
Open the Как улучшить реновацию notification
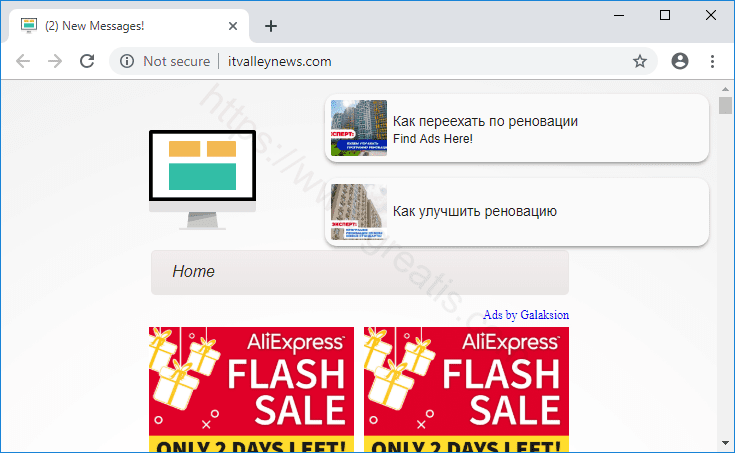(x=517, y=212)
